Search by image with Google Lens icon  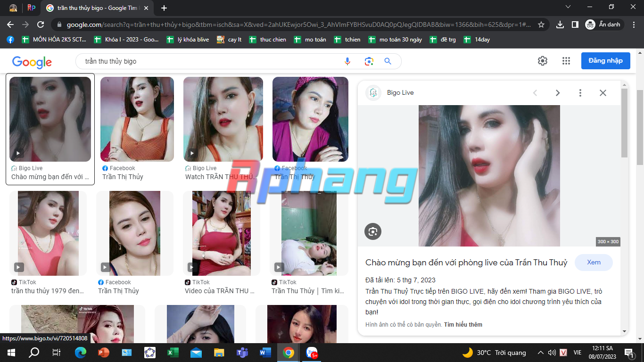[369, 61]
